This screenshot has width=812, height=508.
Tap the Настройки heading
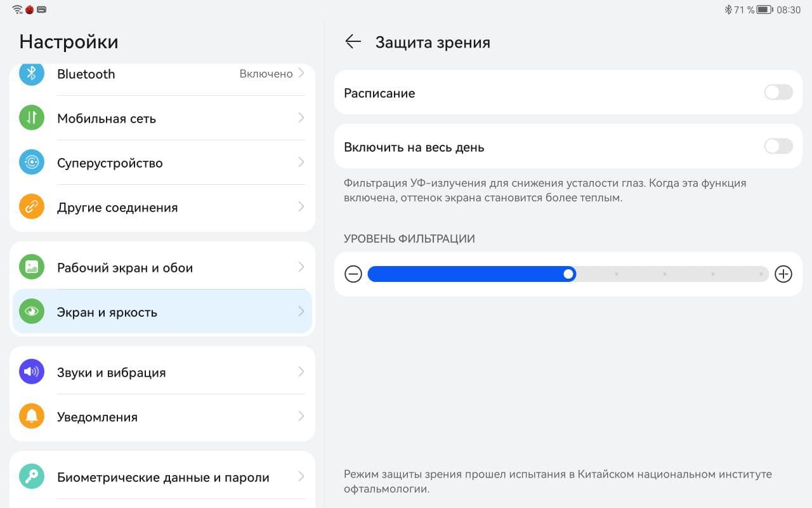69,42
